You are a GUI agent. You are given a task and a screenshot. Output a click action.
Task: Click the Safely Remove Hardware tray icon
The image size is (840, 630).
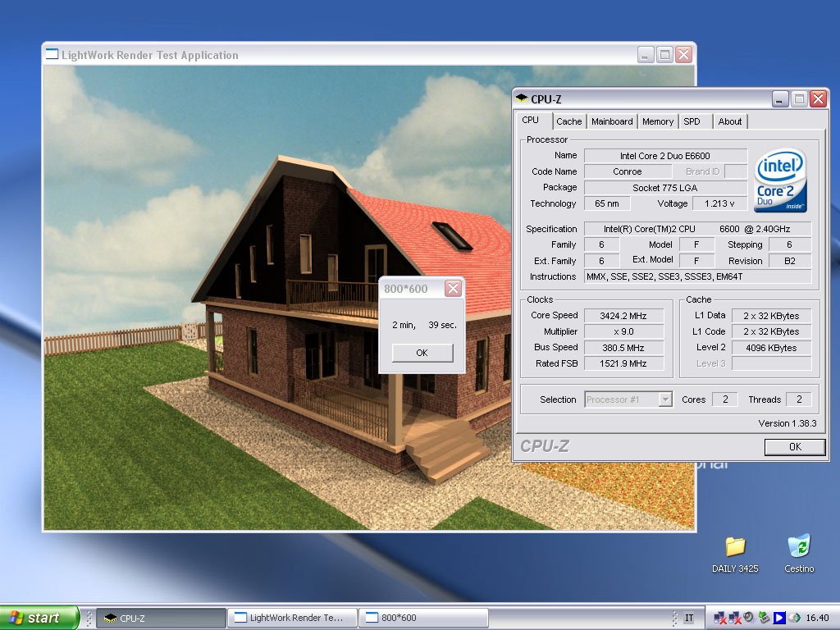(x=765, y=618)
